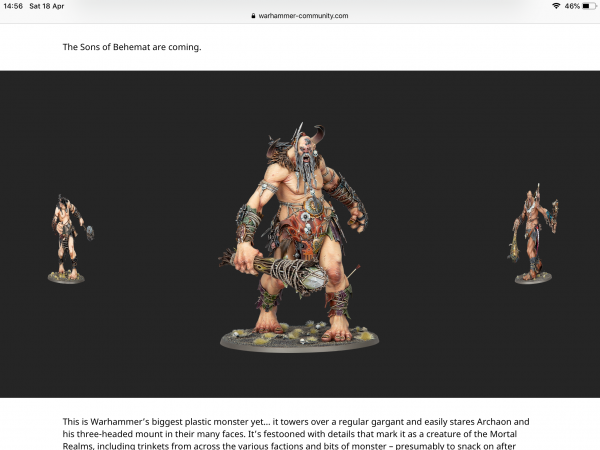
Task: Select the right gargant thumbnail image
Action: point(534,238)
